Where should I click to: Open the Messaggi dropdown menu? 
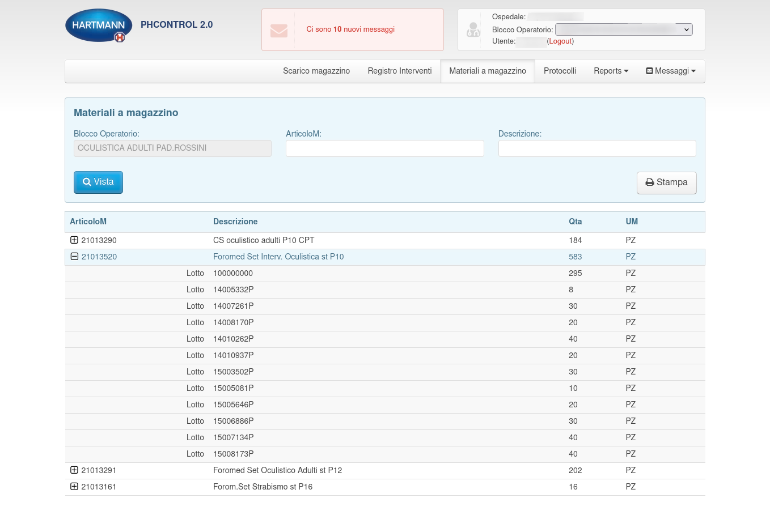tap(671, 71)
